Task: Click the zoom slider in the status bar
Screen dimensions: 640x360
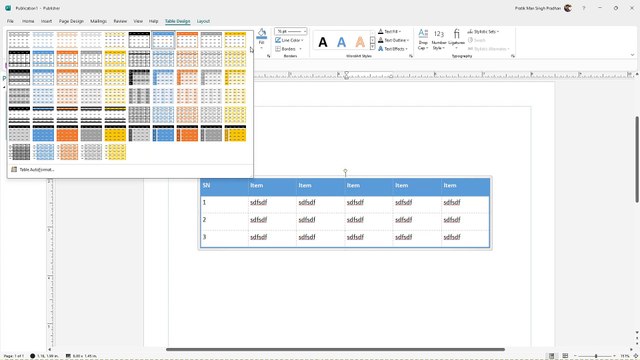Action: [x=595, y=356]
